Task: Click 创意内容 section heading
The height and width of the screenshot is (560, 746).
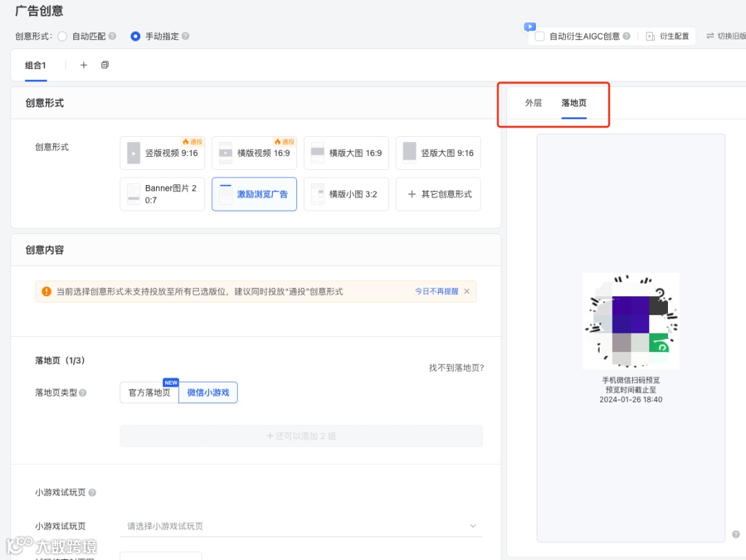Action: [x=45, y=250]
